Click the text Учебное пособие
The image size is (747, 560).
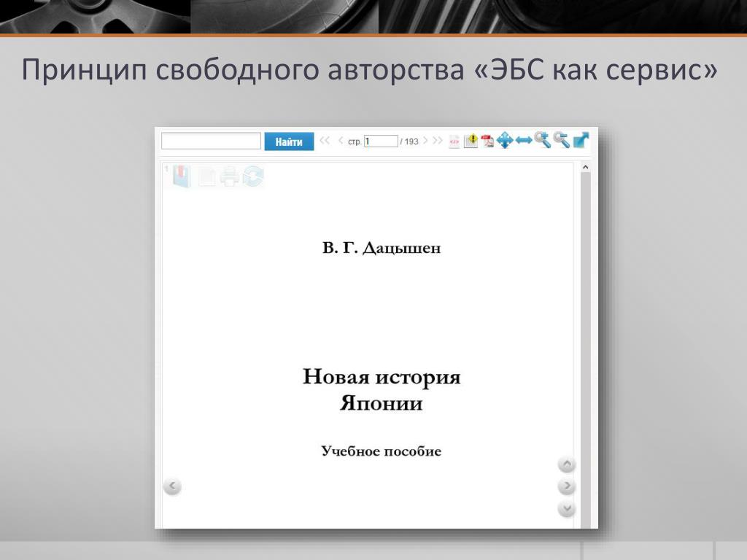pos(381,451)
